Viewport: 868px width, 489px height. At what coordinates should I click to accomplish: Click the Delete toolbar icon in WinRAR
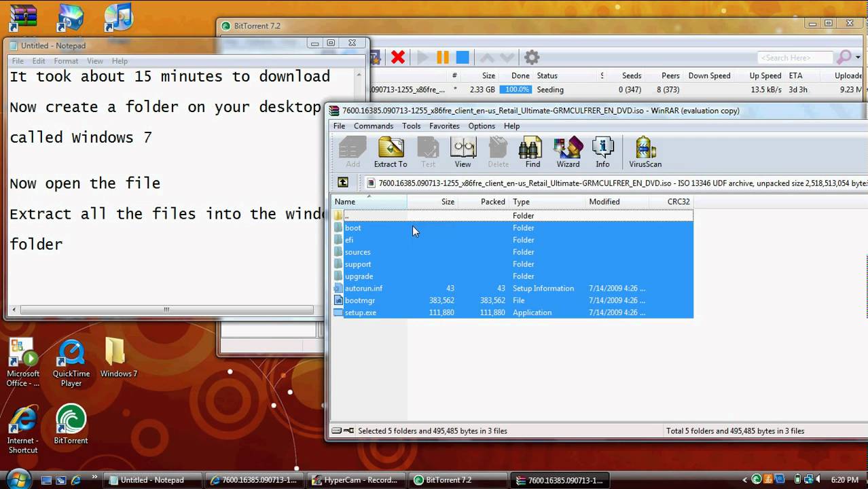[498, 152]
